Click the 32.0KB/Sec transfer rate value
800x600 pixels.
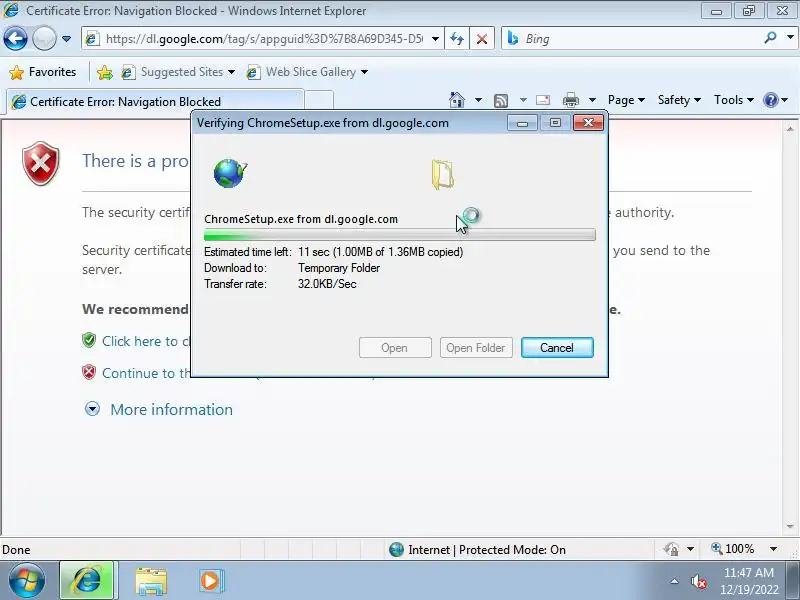(x=327, y=284)
